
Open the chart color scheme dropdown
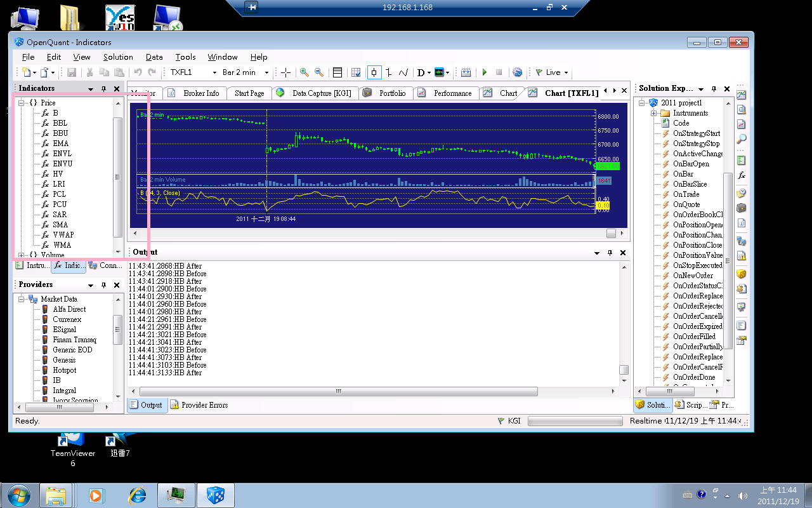tap(448, 72)
